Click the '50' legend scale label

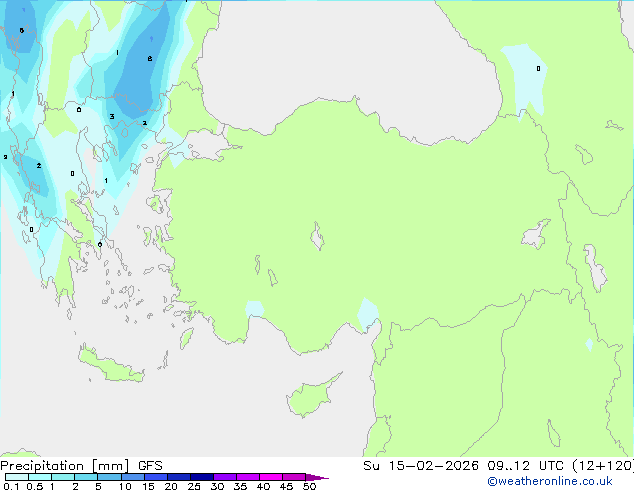[309, 486]
